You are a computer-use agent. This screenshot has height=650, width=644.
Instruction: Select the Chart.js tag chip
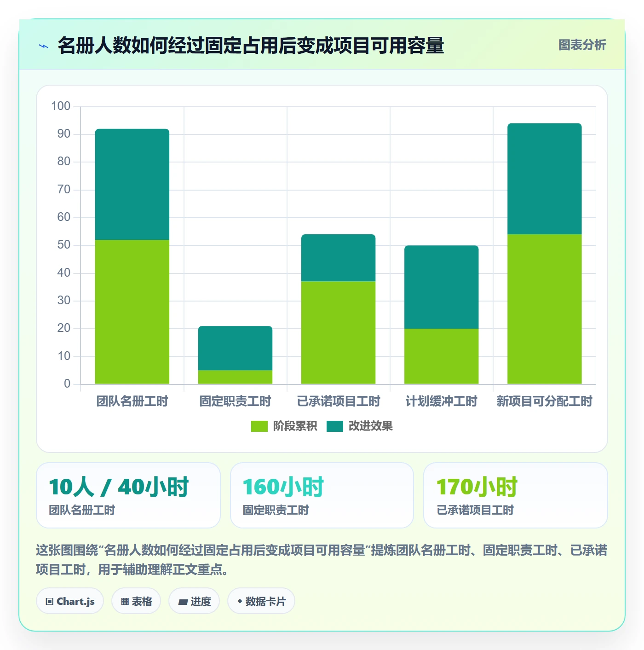(70, 601)
